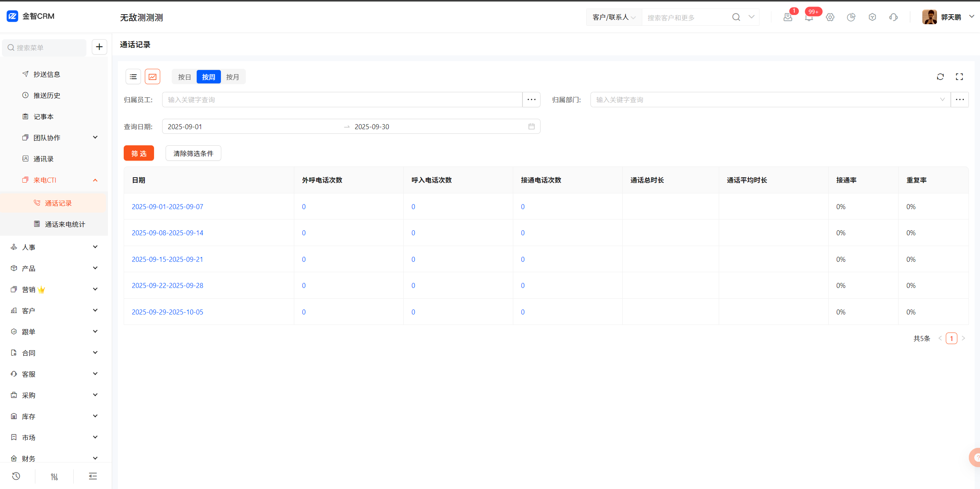The height and width of the screenshot is (489, 980).
Task: Open 抄送信息 in the sidebar
Action: tap(46, 74)
